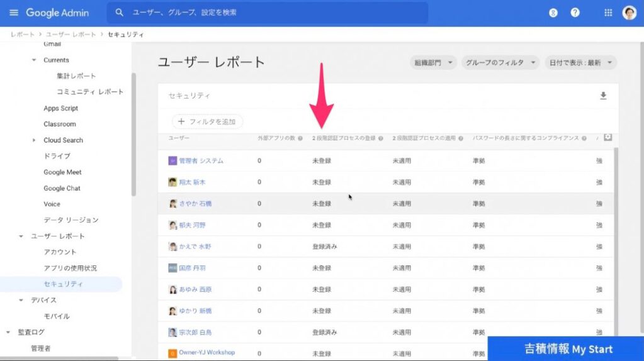
Task: Show help for パスワードの長さに関するコンプライアンス column
Action: point(584,138)
